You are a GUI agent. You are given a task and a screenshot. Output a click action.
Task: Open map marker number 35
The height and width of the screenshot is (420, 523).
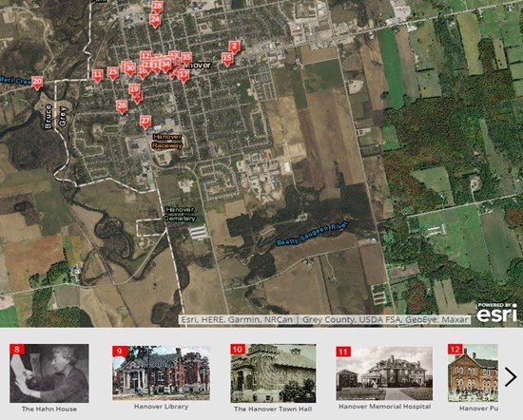pos(186,59)
